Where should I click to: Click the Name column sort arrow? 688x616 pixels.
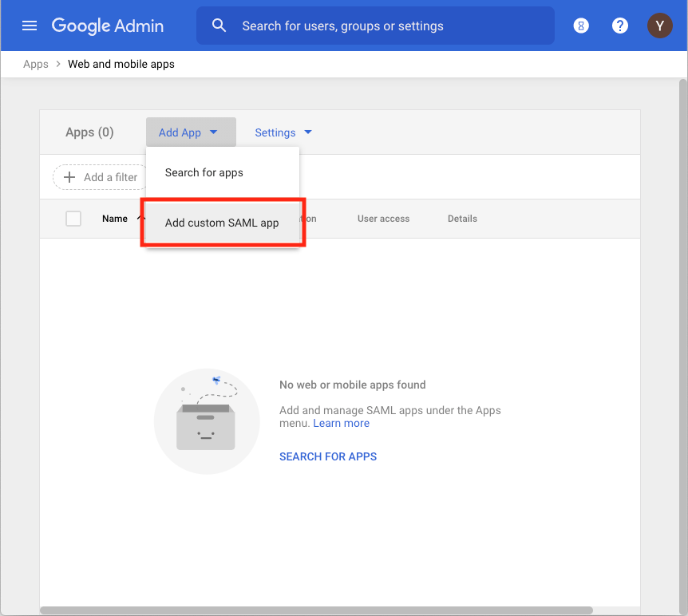(140, 218)
